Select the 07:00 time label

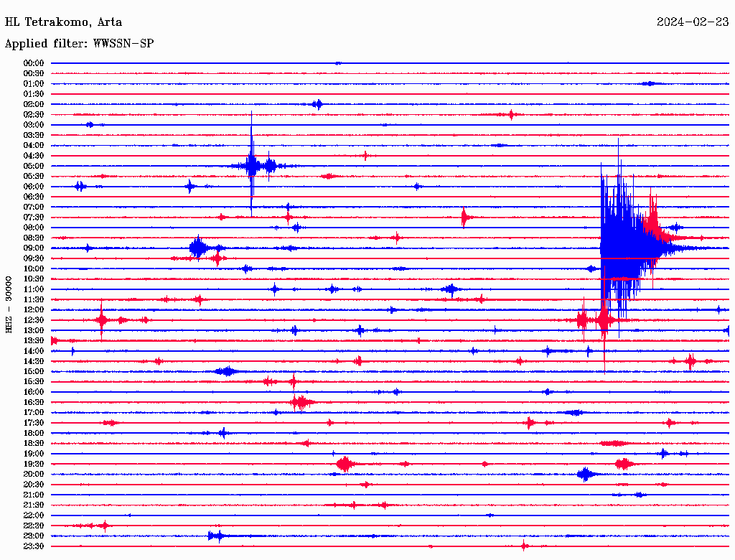(x=34, y=207)
